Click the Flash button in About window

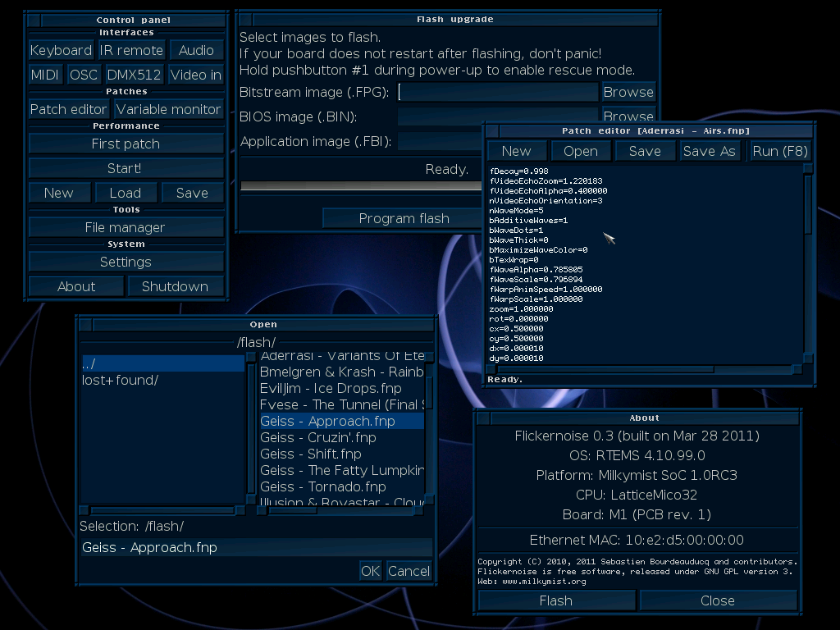[x=556, y=600]
